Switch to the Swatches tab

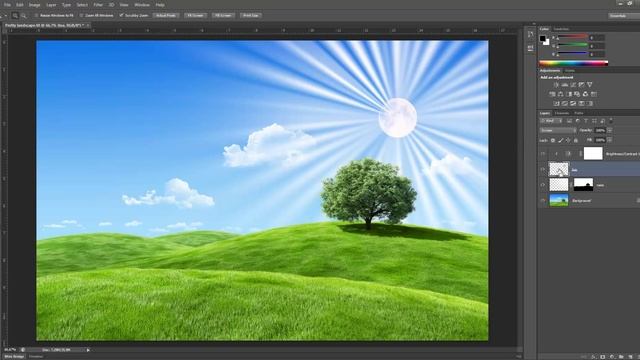point(561,29)
